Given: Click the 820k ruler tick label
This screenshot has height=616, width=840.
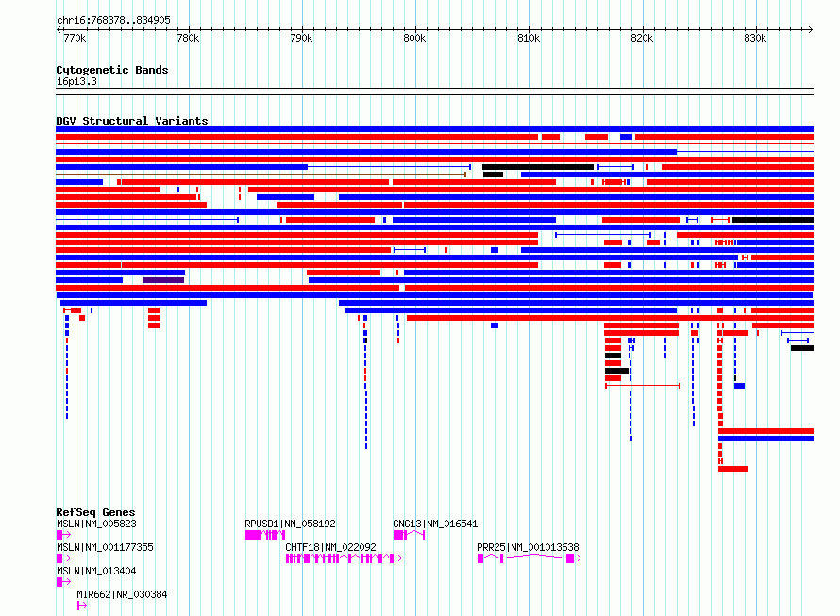Looking at the screenshot, I should (642, 38).
